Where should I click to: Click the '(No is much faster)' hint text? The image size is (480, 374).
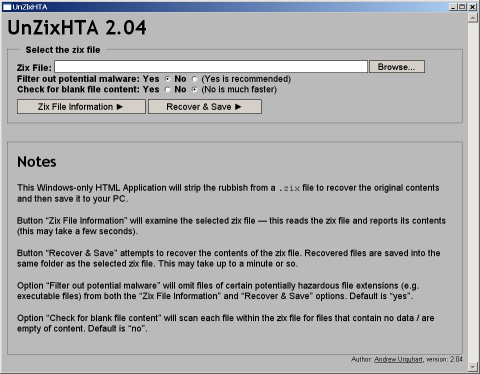pyautogui.click(x=239, y=89)
